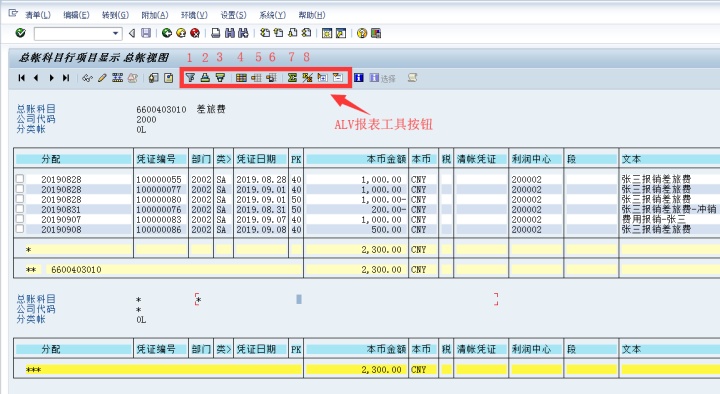
Task: Tick checkbox for document 100000076 row
Action: tap(20, 208)
